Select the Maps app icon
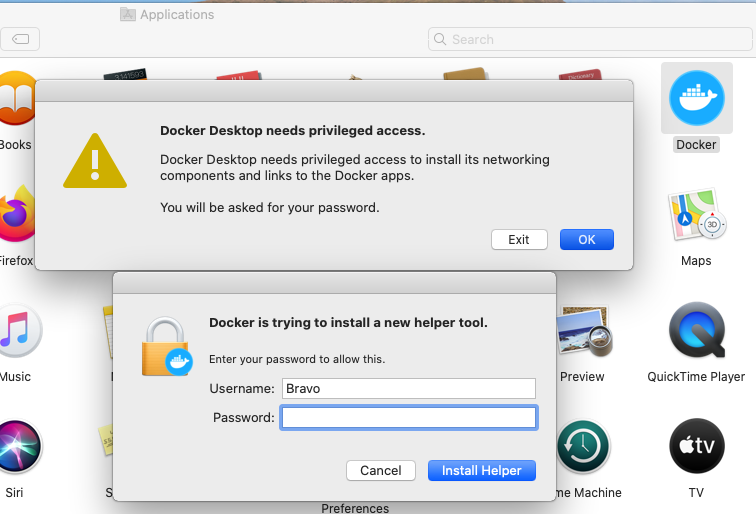This screenshot has width=756, height=514. tap(697, 214)
